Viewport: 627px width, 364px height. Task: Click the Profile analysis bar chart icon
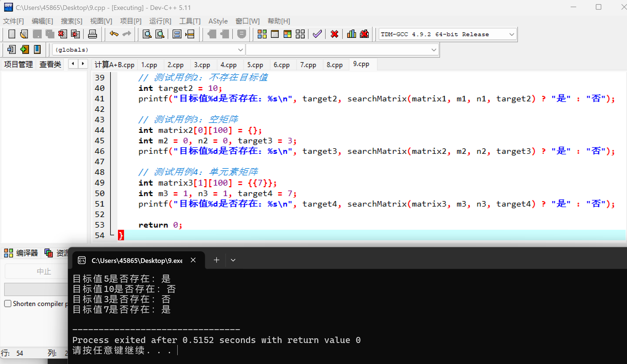click(x=351, y=34)
